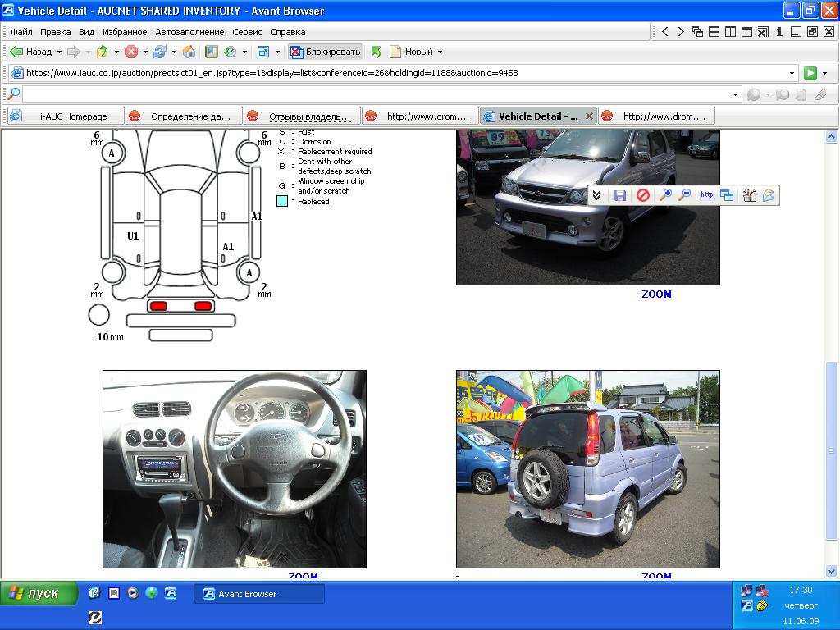Screen dimensions: 840x630
Task: Open dropdown next to Stop icon
Action: tap(145, 52)
